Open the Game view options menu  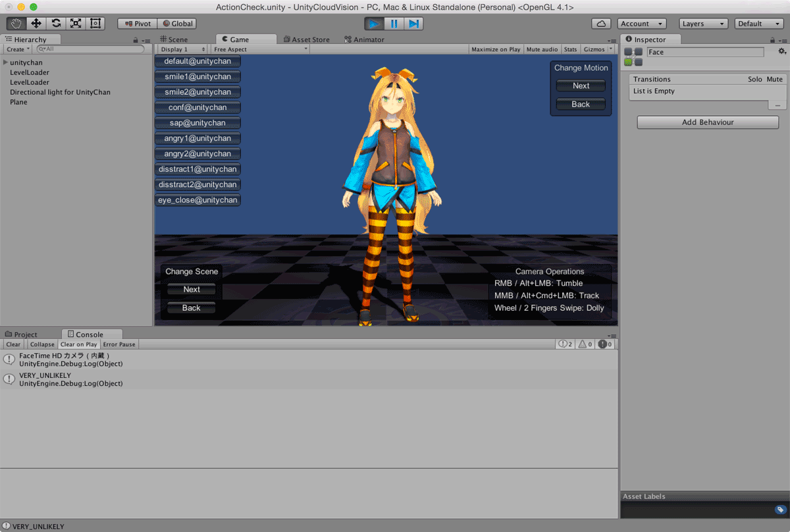pos(612,41)
